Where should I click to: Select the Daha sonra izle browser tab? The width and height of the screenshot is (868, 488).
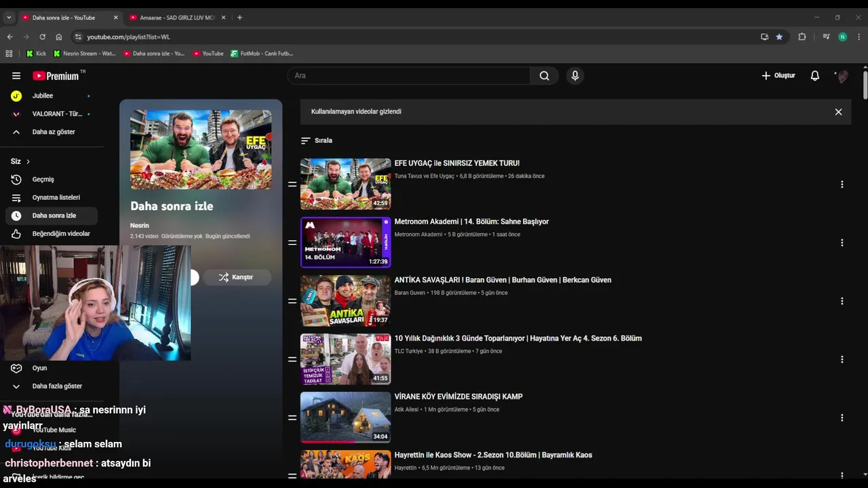(64, 18)
